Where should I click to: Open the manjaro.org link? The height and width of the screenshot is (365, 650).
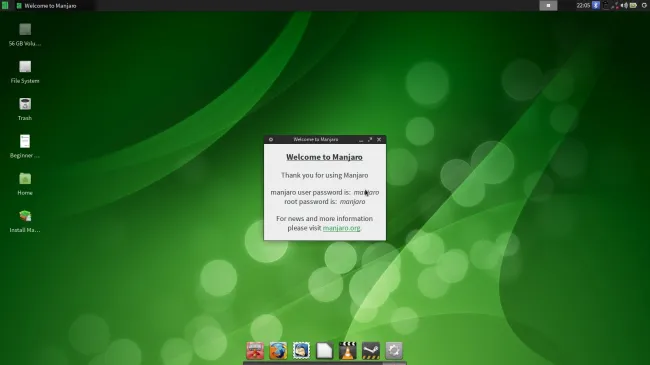[x=341, y=228]
